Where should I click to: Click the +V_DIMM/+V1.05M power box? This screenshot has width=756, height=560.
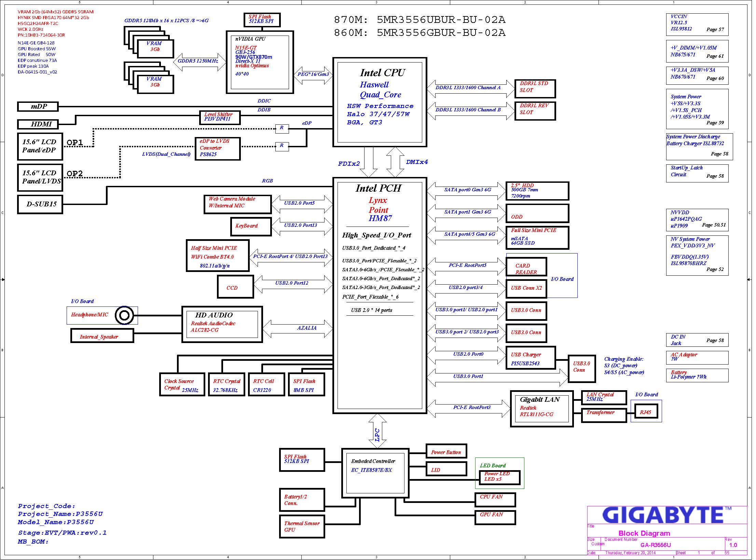pyautogui.click(x=697, y=51)
